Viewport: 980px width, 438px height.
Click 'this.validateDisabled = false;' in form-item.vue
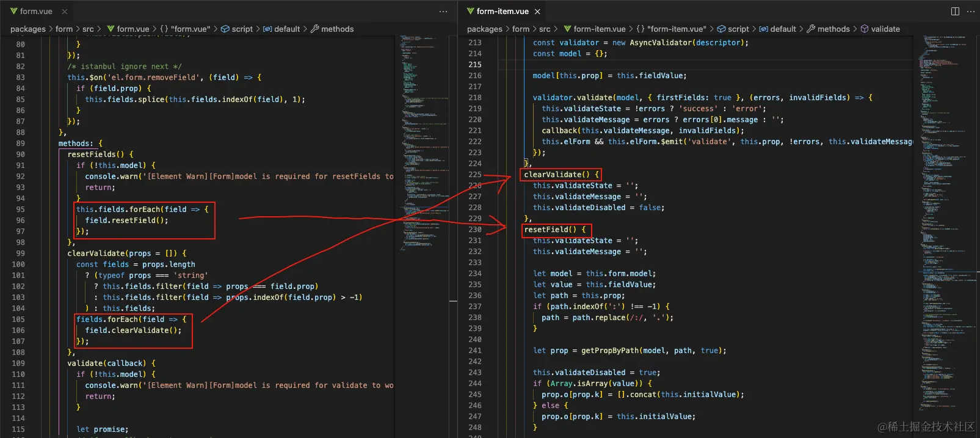point(598,208)
